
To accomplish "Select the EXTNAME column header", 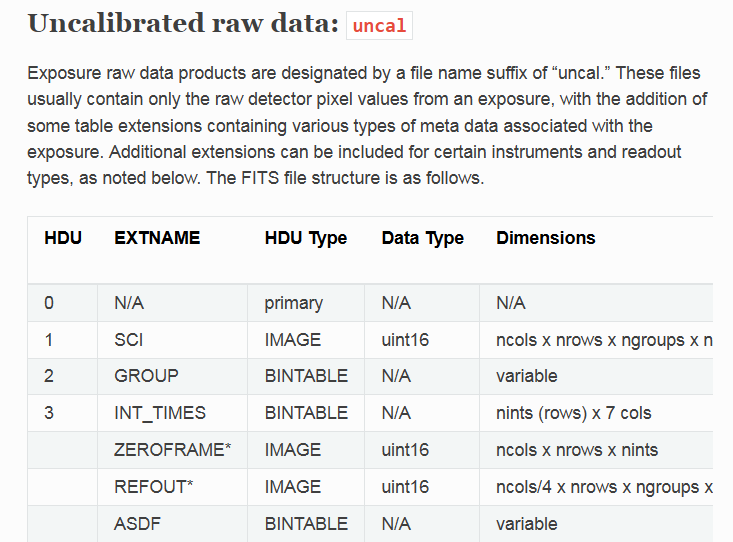I will (x=157, y=238).
